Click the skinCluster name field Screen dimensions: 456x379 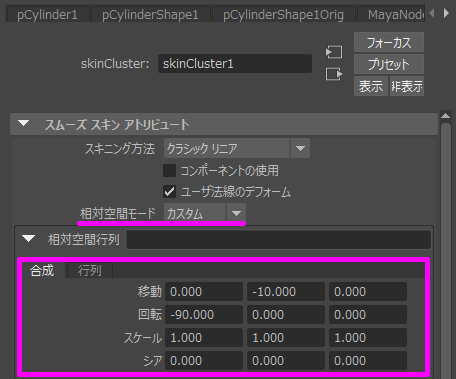(x=235, y=64)
